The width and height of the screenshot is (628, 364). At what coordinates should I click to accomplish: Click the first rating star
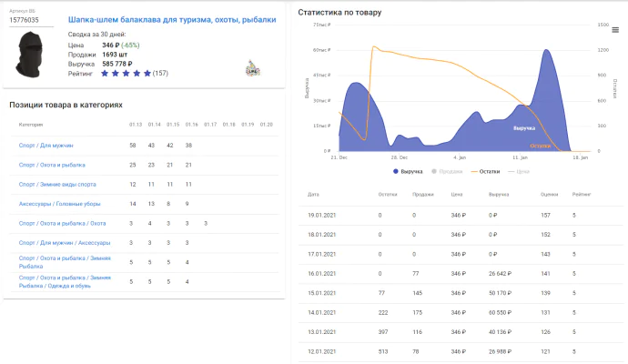106,74
